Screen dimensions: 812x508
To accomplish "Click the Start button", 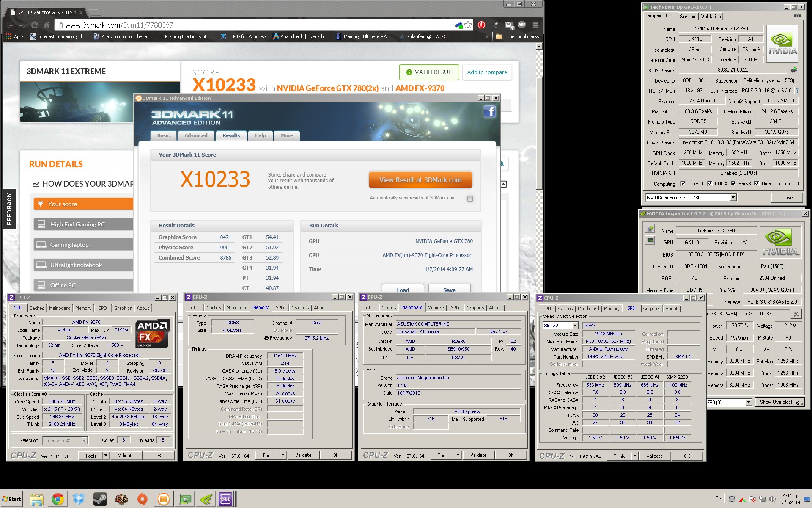I will point(11,499).
